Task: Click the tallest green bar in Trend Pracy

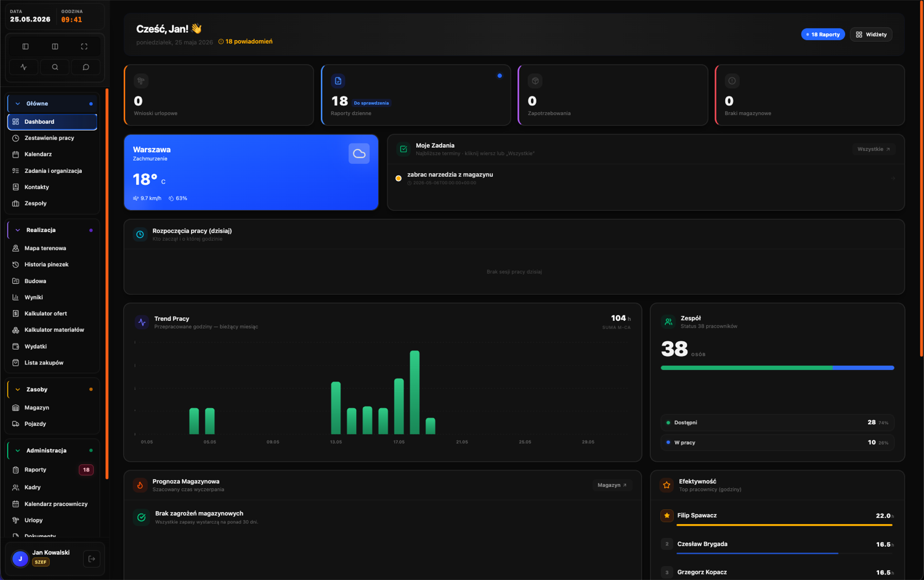Action: (x=415, y=392)
